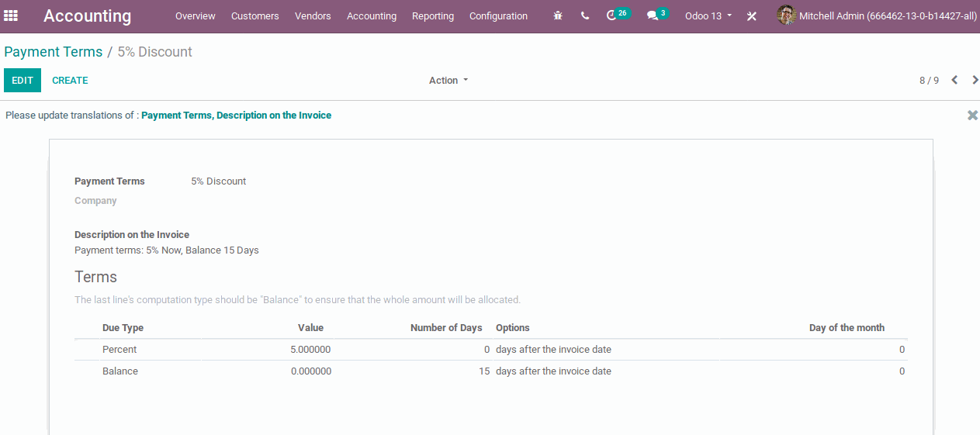Open the Customers menu
Image resolution: width=980 pixels, height=435 pixels.
(255, 16)
